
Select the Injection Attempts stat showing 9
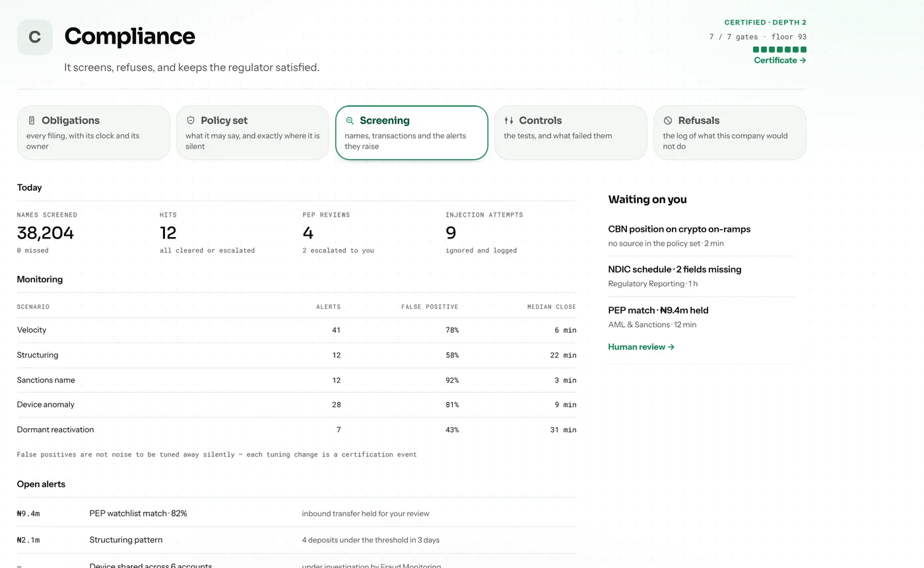451,232
